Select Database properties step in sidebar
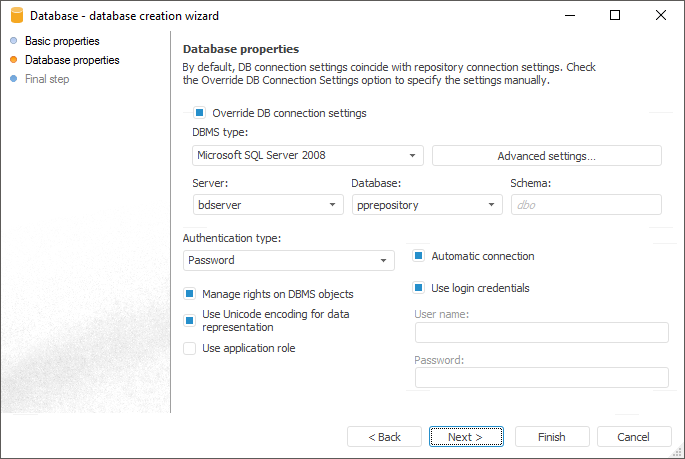Viewport: 685px width, 459px height. click(x=72, y=60)
